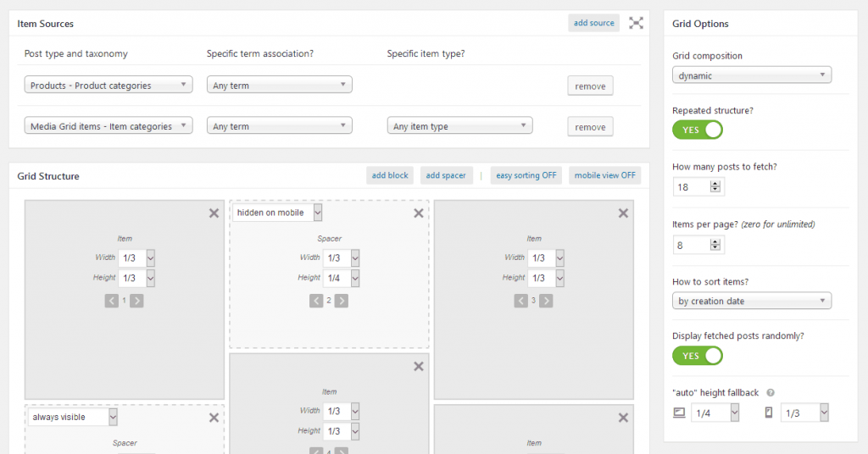868x454 pixels.
Task: Open Products - Product categories dropdown
Action: click(x=108, y=86)
